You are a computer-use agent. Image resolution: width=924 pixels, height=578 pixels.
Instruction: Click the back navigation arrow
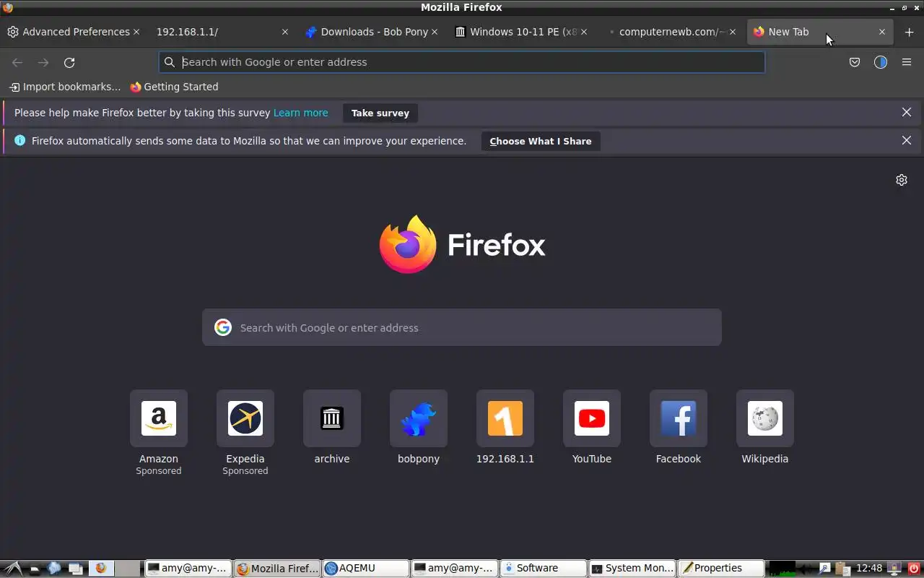pos(17,62)
